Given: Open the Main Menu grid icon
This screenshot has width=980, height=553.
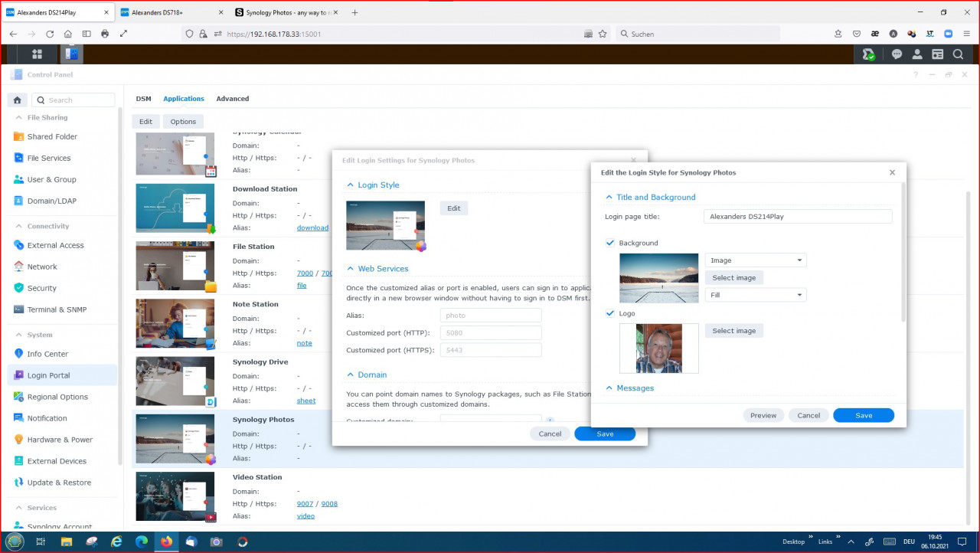Looking at the screenshot, I should coord(36,54).
